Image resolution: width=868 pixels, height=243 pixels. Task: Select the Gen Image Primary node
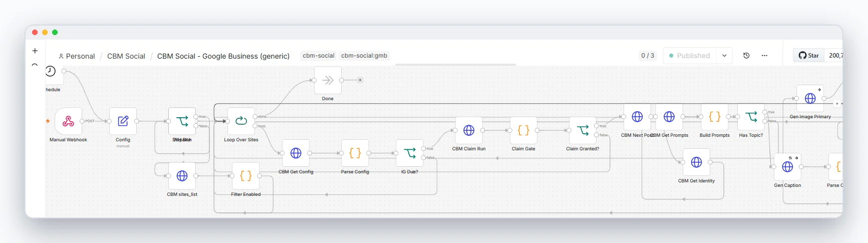pos(810,99)
